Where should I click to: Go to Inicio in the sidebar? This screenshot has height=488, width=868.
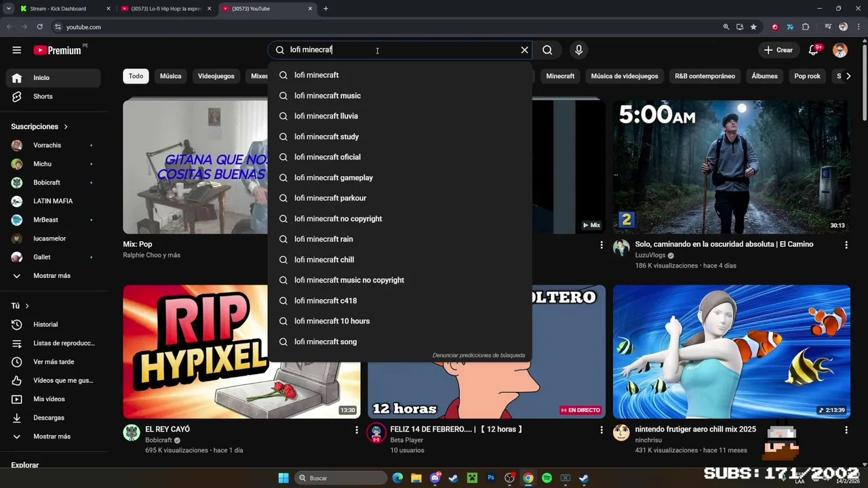(53, 78)
